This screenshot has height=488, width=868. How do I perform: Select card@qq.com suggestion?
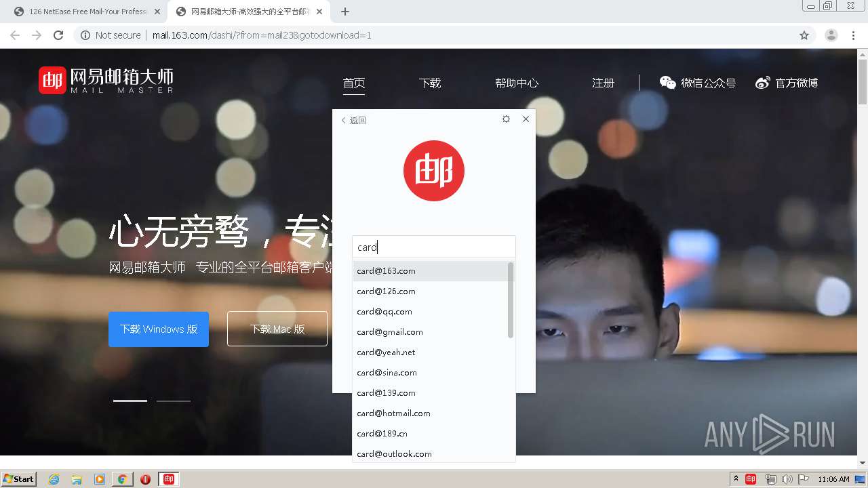pyautogui.click(x=430, y=312)
